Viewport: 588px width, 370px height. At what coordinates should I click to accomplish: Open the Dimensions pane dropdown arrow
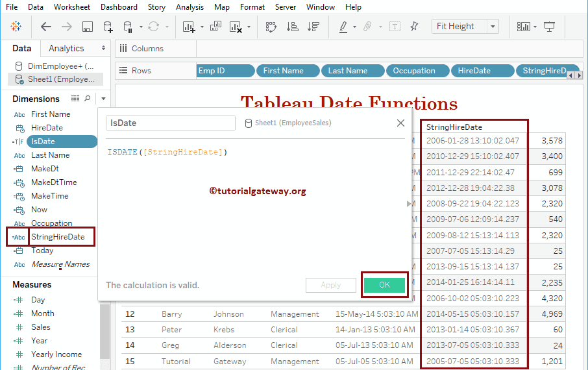point(103,99)
